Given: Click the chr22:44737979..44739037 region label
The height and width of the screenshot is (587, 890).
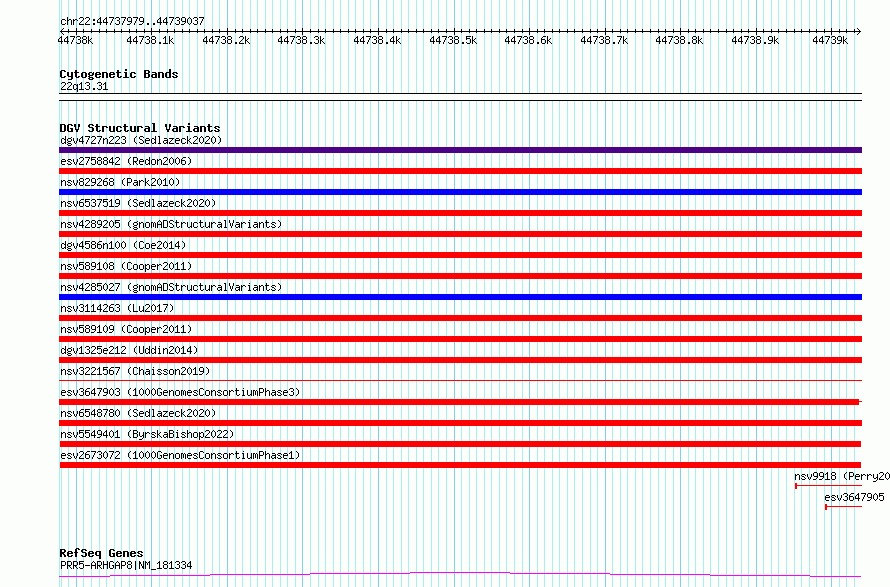Looking at the screenshot, I should pyautogui.click(x=132, y=21).
